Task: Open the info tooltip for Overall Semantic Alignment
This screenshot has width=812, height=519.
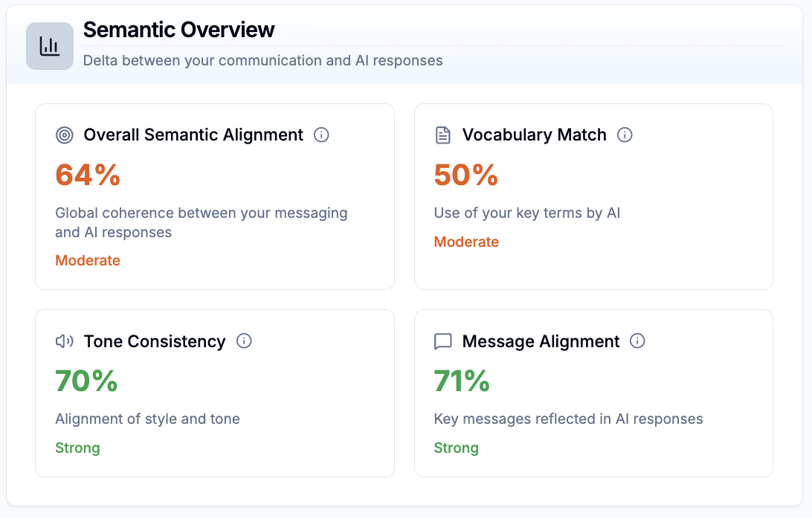Action: click(321, 135)
